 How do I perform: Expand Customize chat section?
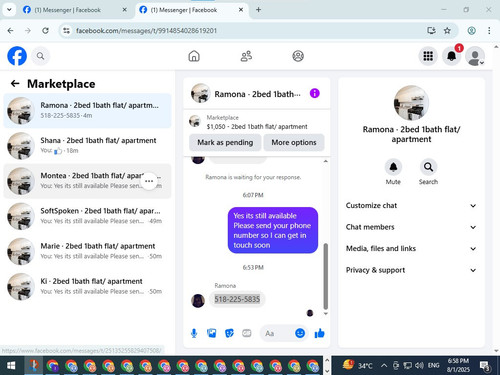(x=411, y=206)
